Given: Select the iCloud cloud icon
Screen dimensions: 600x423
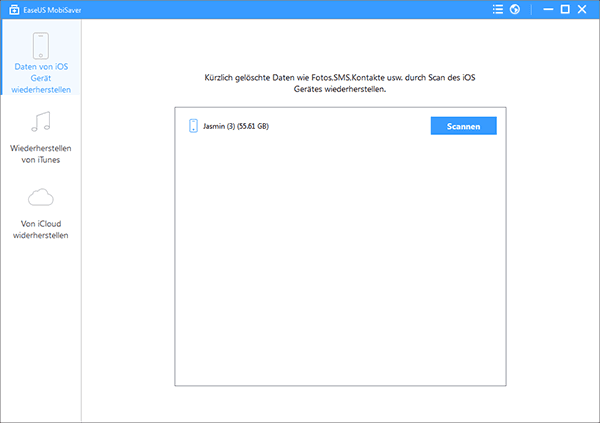Looking at the screenshot, I should (41, 198).
